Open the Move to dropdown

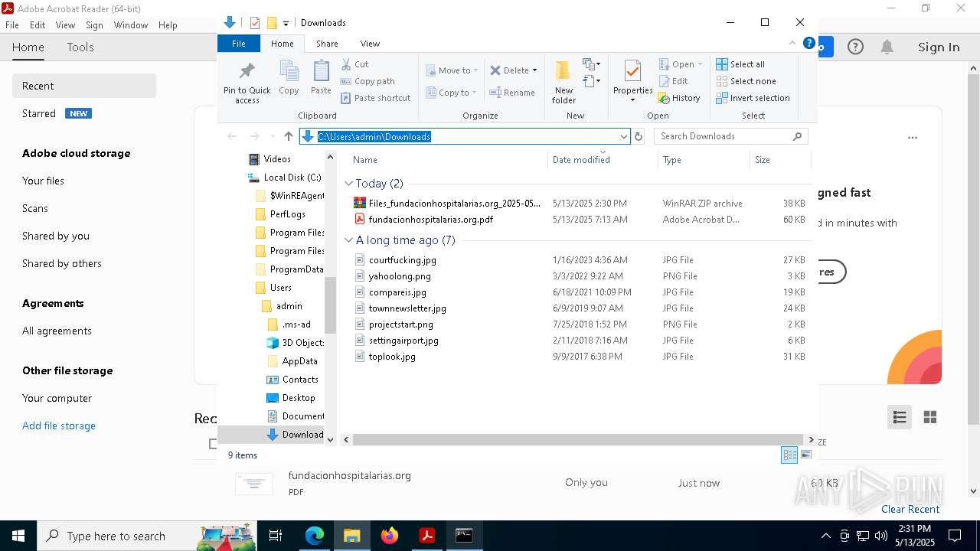coord(452,70)
